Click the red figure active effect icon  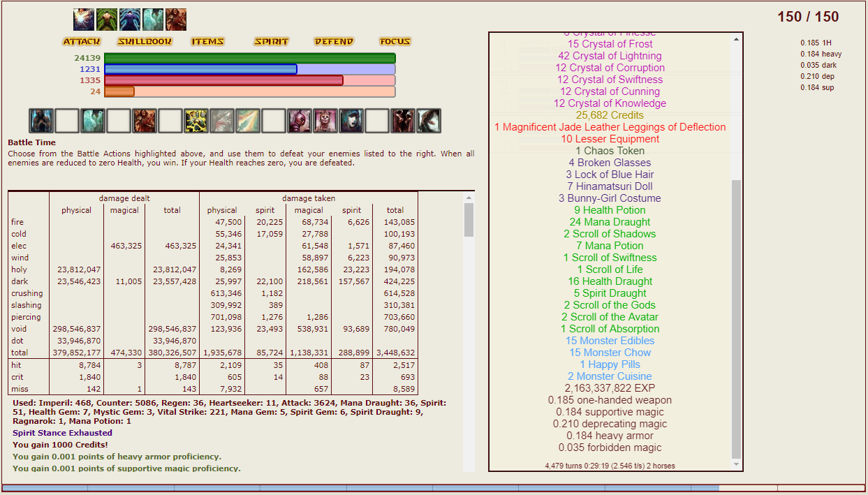tap(176, 20)
